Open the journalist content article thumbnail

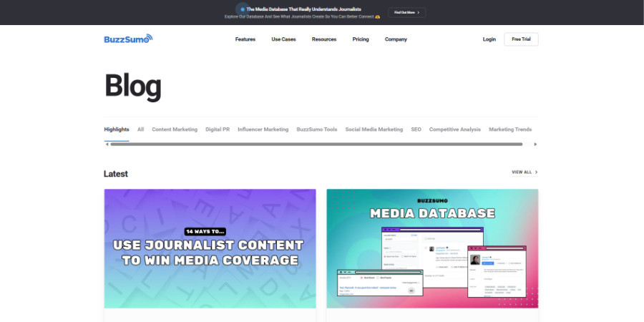210,248
